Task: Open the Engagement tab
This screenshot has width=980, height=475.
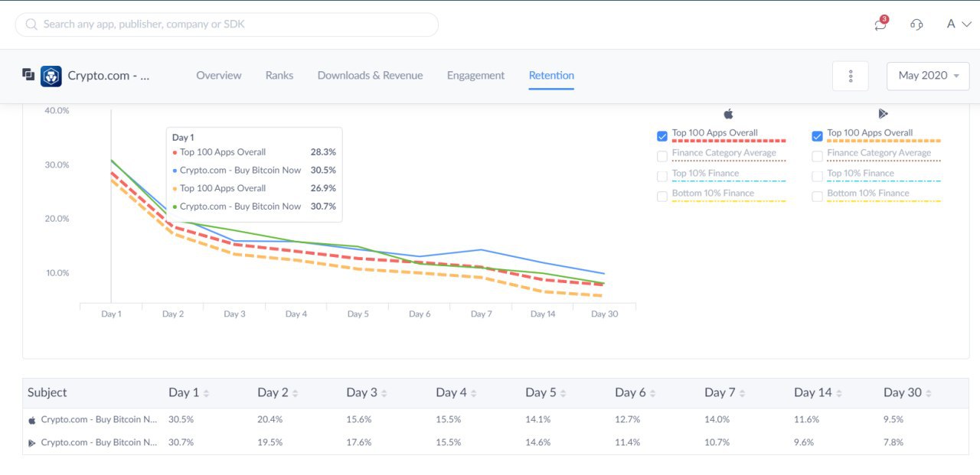Action: pyautogui.click(x=475, y=75)
